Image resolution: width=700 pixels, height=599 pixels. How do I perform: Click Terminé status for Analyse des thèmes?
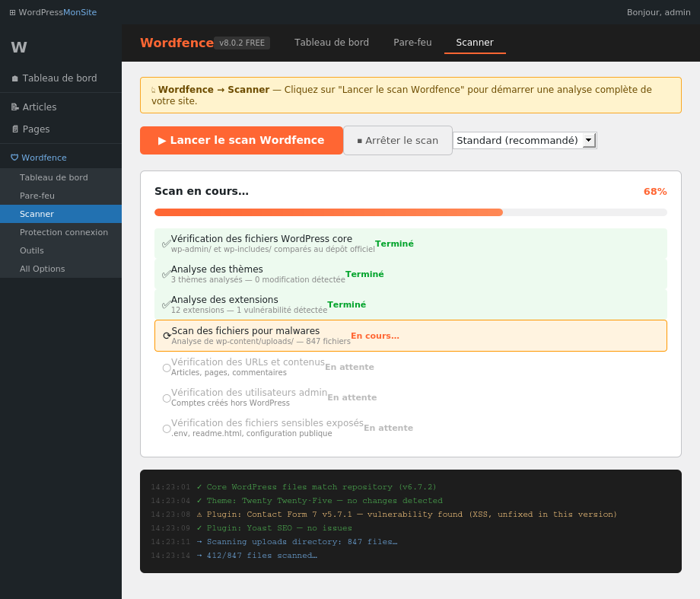point(364,274)
